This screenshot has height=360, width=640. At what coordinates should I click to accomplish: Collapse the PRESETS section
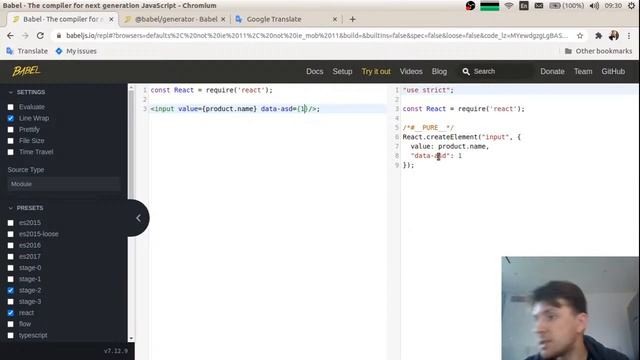[x=26, y=208]
